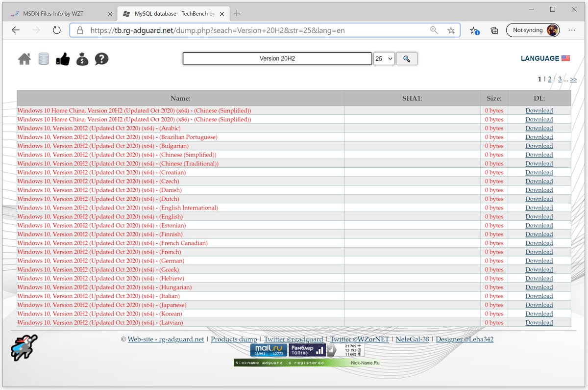Click Download for the Arabic Windows 10 build

click(539, 128)
